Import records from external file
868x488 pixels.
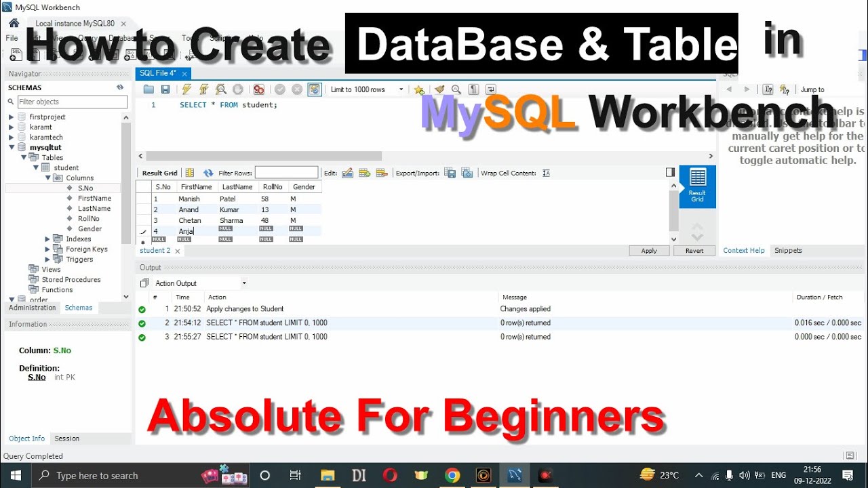pos(467,173)
